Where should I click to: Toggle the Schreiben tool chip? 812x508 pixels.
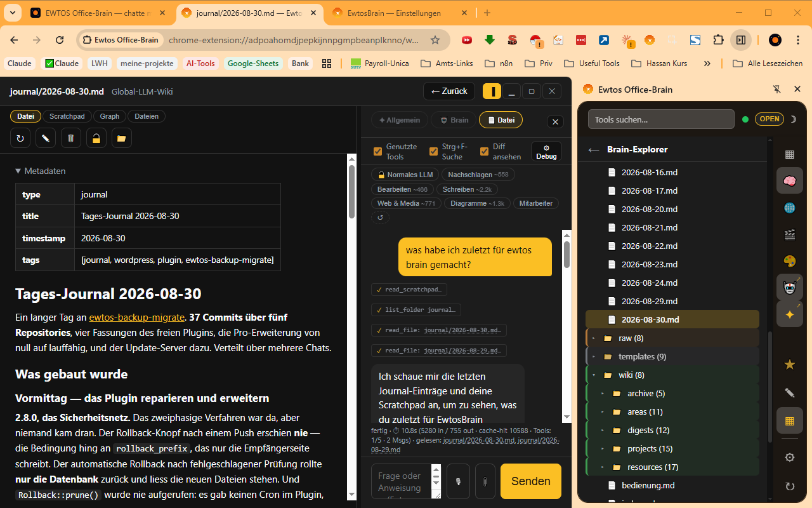(467, 189)
